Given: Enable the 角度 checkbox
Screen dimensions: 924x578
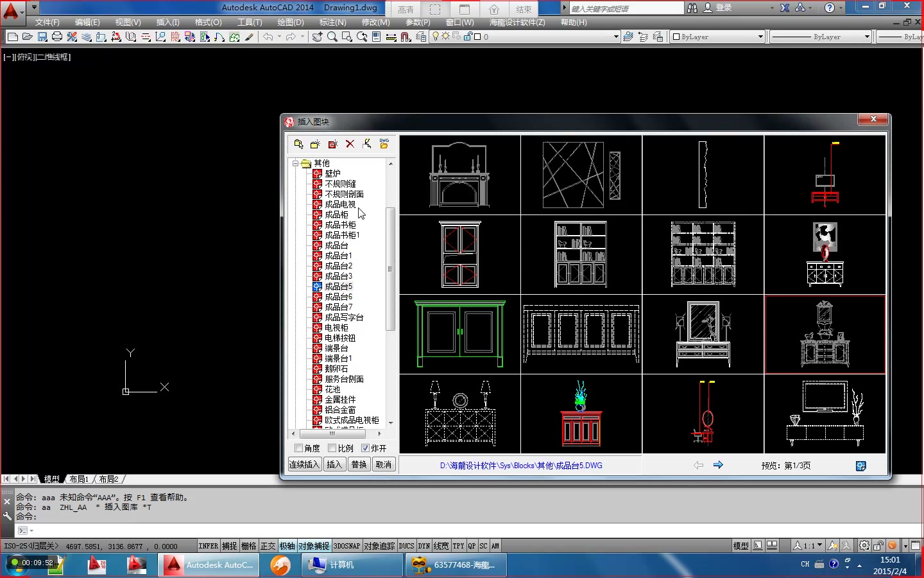Looking at the screenshot, I should [298, 448].
